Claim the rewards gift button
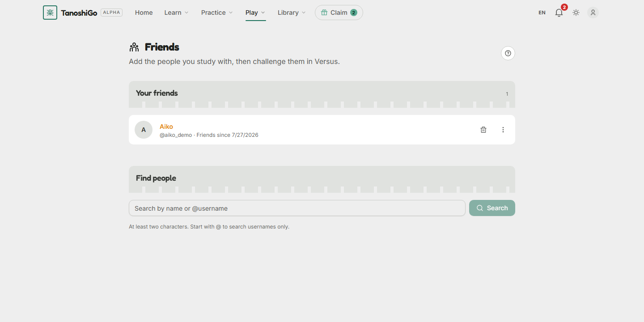The height and width of the screenshot is (322, 644). [x=339, y=13]
